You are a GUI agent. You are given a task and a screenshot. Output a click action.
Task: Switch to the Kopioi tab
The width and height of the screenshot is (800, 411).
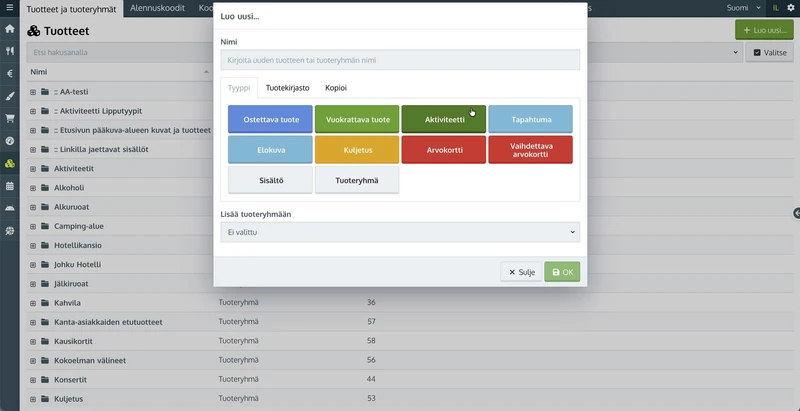(x=336, y=88)
